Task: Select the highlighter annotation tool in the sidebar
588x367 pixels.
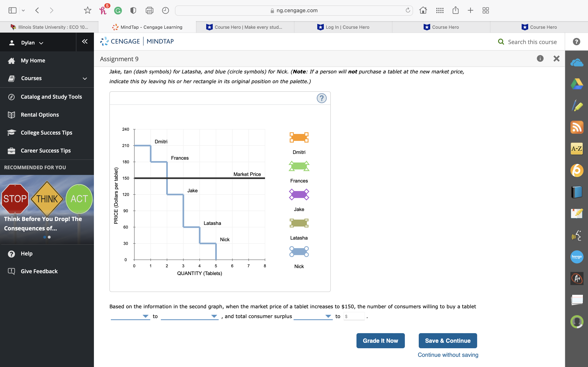Action: (x=577, y=106)
